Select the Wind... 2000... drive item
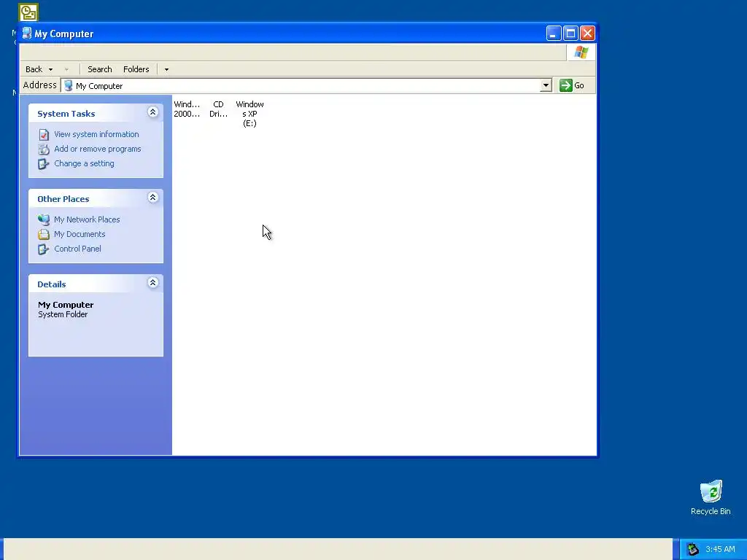Image resolution: width=747 pixels, height=560 pixels. tap(187, 109)
